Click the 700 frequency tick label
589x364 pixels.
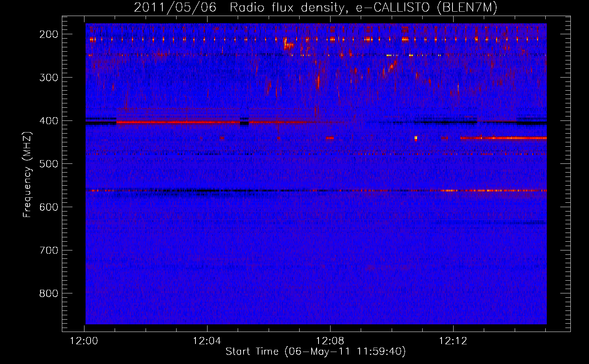coord(48,250)
